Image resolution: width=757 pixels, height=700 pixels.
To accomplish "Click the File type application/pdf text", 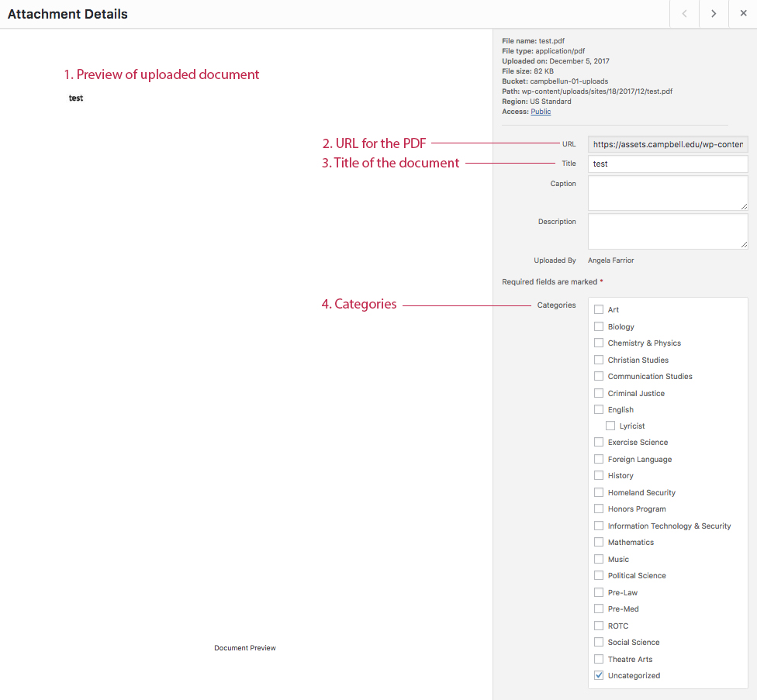I will [x=543, y=51].
